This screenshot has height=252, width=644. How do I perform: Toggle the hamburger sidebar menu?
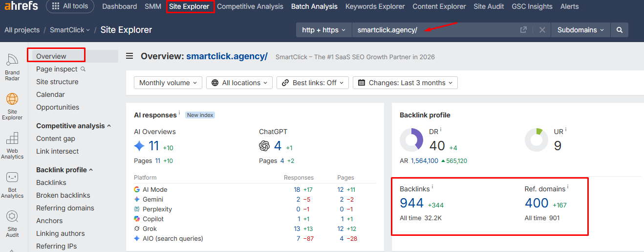(x=129, y=56)
